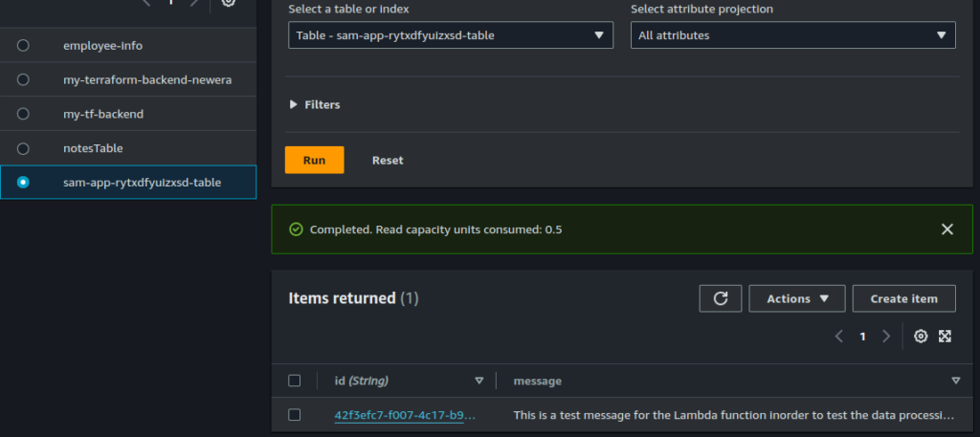The height and width of the screenshot is (437, 980).
Task: Click the refresh items icon button
Action: (x=721, y=298)
